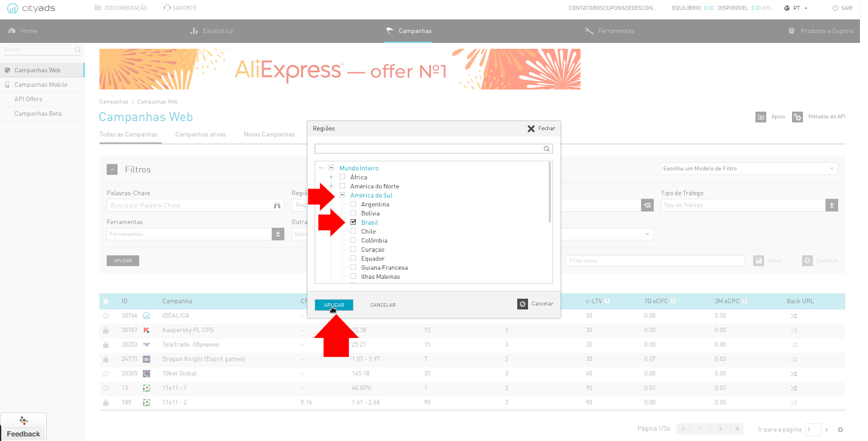Image resolution: width=868 pixels, height=441 pixels.
Task: Expand the África tree node
Action: pyautogui.click(x=331, y=177)
